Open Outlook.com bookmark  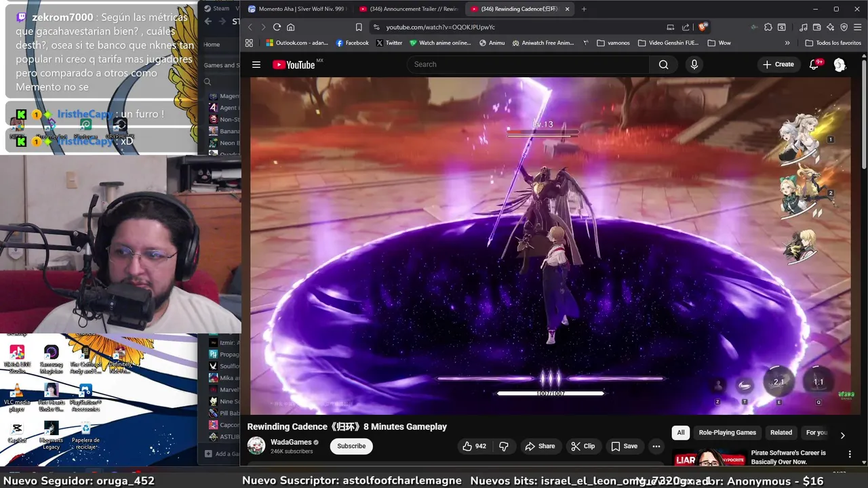[x=296, y=43]
